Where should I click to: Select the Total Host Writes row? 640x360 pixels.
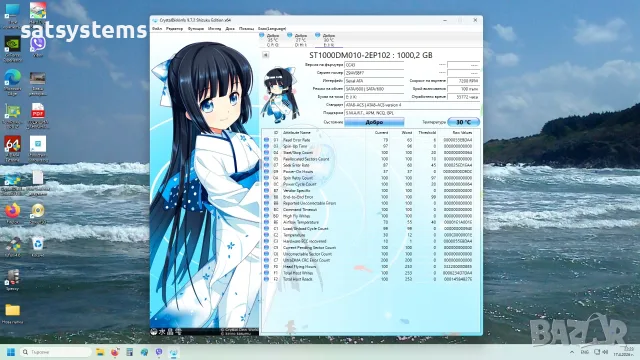click(x=370, y=273)
